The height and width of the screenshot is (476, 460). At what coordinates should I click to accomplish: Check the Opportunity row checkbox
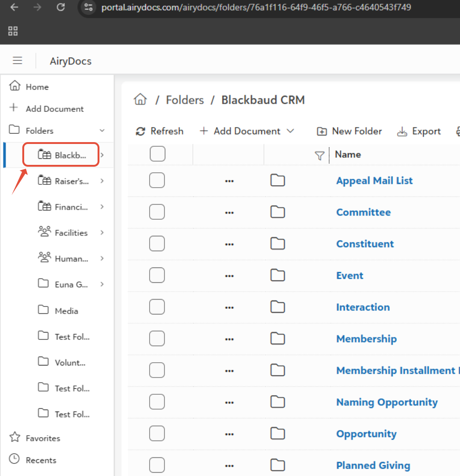coord(157,433)
